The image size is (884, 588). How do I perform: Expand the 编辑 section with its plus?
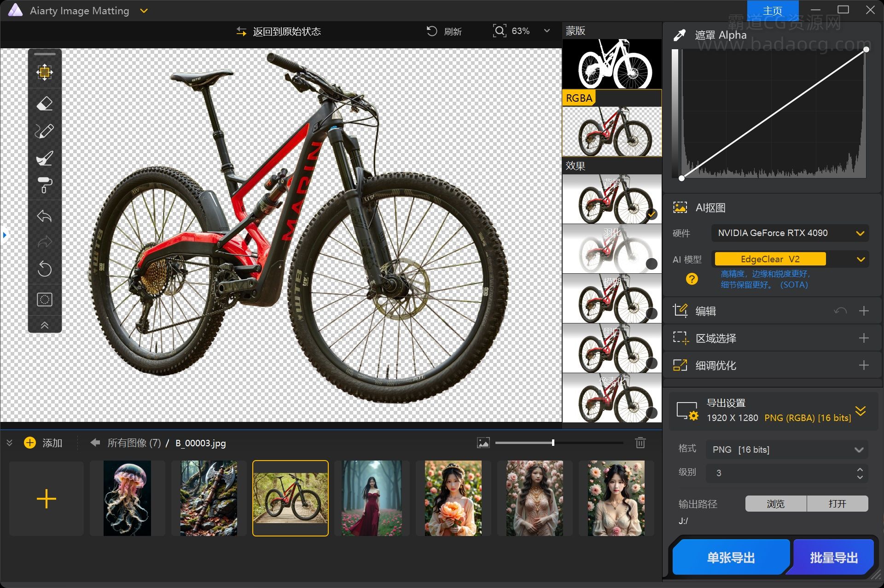point(864,311)
